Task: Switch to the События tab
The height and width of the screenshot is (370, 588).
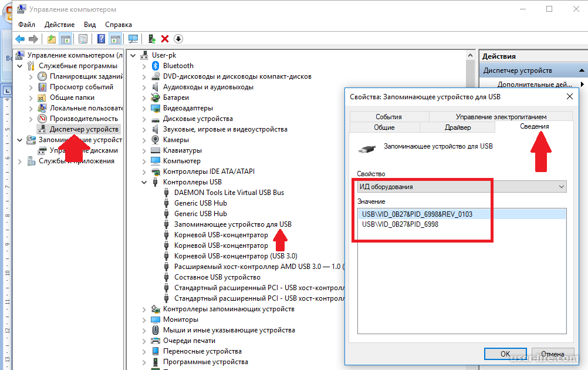Action: [389, 117]
